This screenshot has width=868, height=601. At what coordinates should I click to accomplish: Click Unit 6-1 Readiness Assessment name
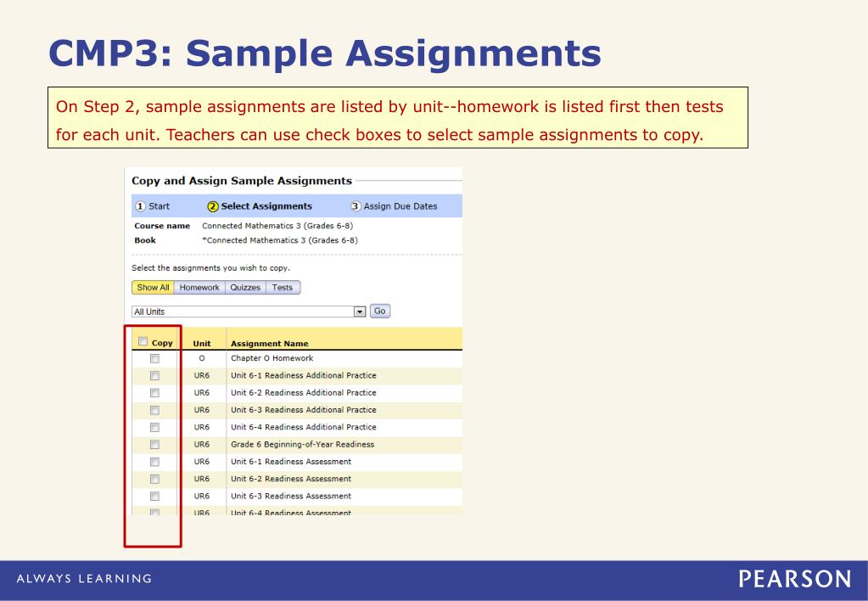[291, 462]
